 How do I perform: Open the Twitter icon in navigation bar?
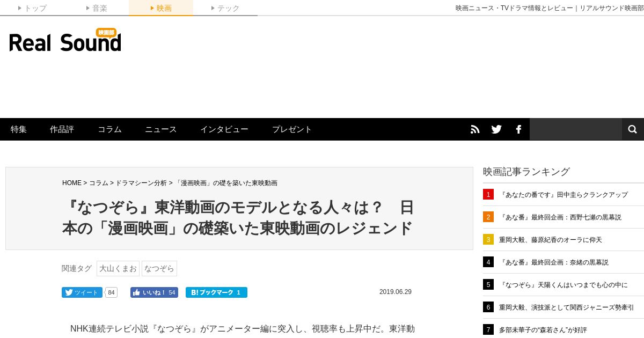tap(496, 129)
